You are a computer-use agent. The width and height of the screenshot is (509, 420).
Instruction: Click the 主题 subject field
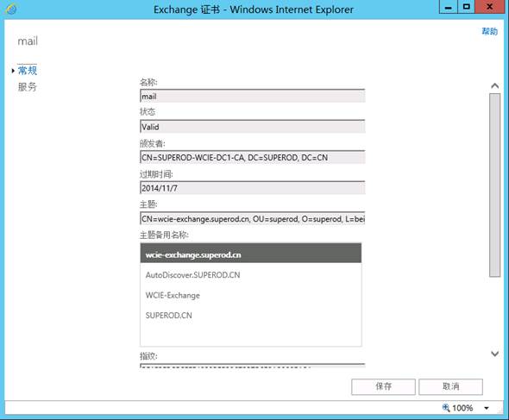[253, 219]
